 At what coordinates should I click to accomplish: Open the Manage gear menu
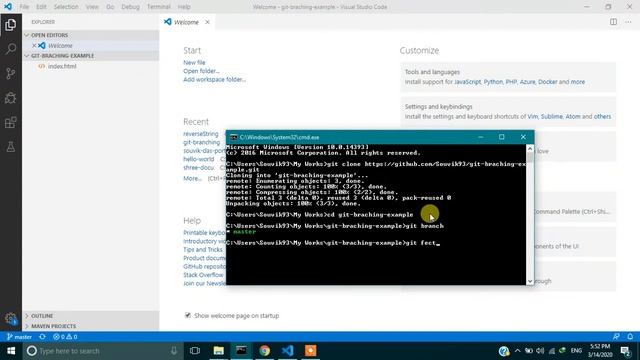coord(11,318)
